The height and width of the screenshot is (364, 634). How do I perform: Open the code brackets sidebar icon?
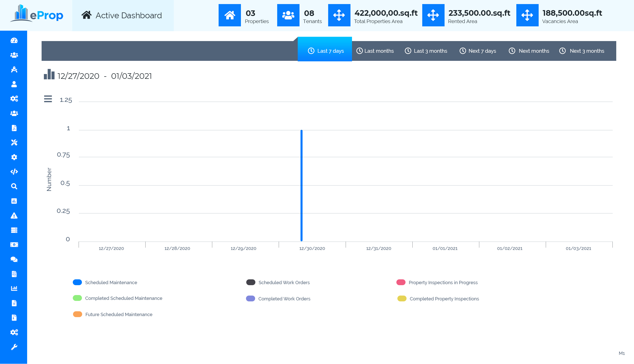tap(14, 172)
